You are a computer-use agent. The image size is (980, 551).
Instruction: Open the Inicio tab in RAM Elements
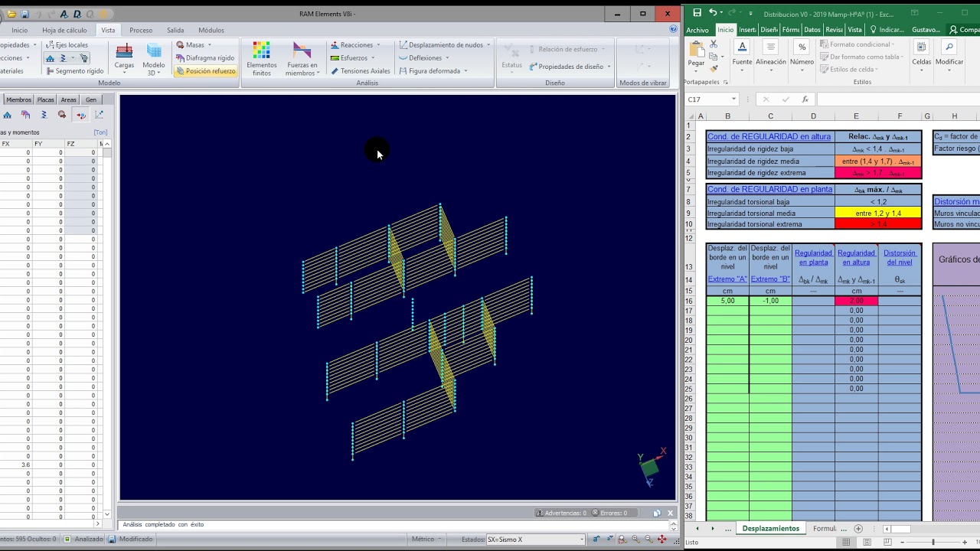point(19,31)
